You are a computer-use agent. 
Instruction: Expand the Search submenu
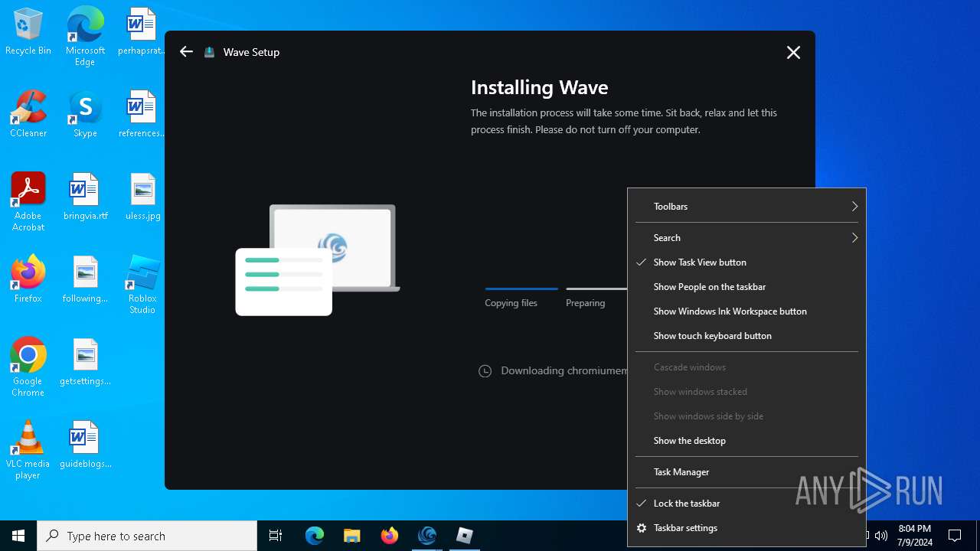click(x=746, y=238)
